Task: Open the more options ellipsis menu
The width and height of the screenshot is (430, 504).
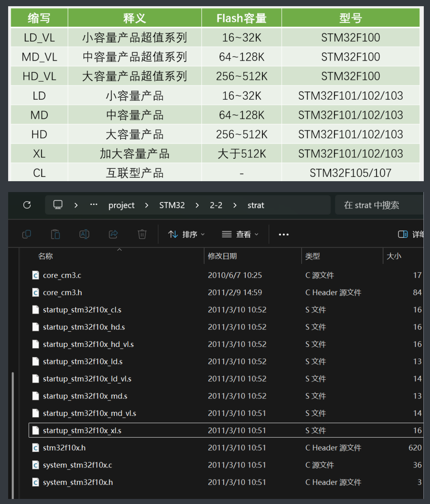Action: click(x=284, y=234)
